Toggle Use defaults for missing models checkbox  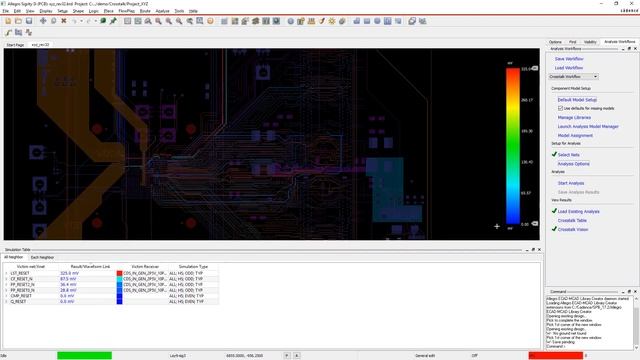pos(560,108)
